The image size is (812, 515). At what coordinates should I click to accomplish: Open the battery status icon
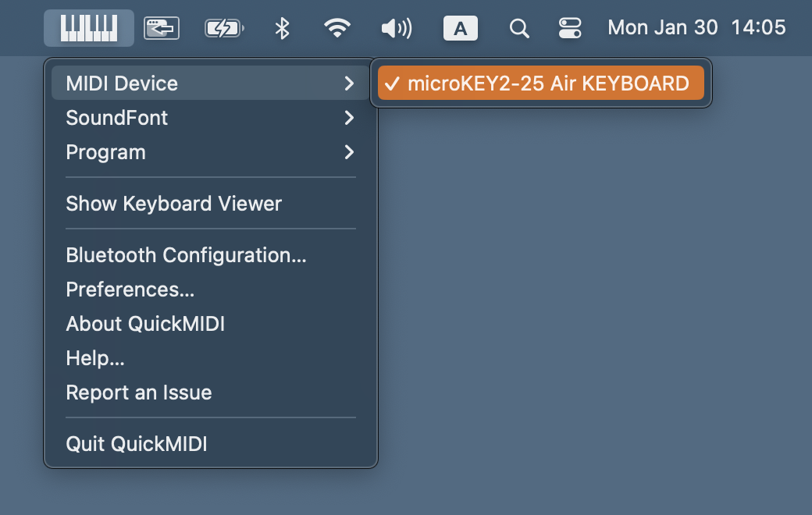pos(224,29)
